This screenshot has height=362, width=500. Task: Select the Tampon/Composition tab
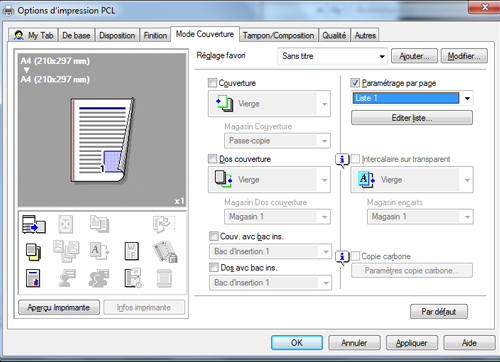278,35
